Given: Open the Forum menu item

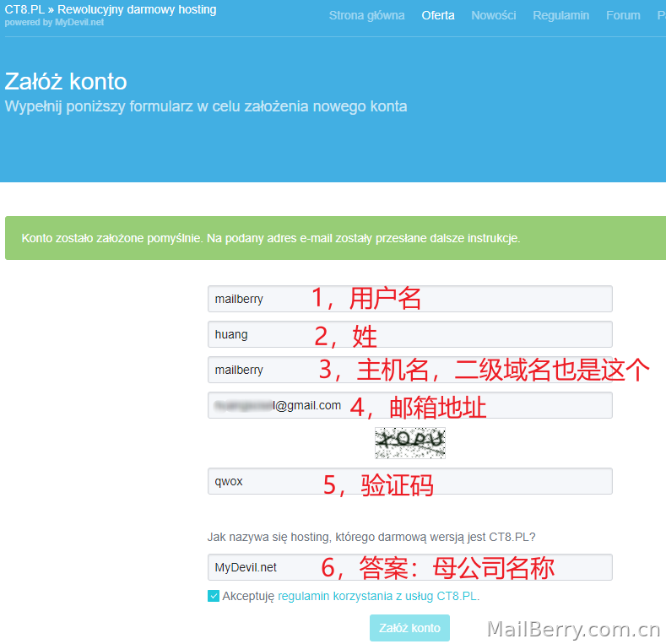Looking at the screenshot, I should coord(623,15).
